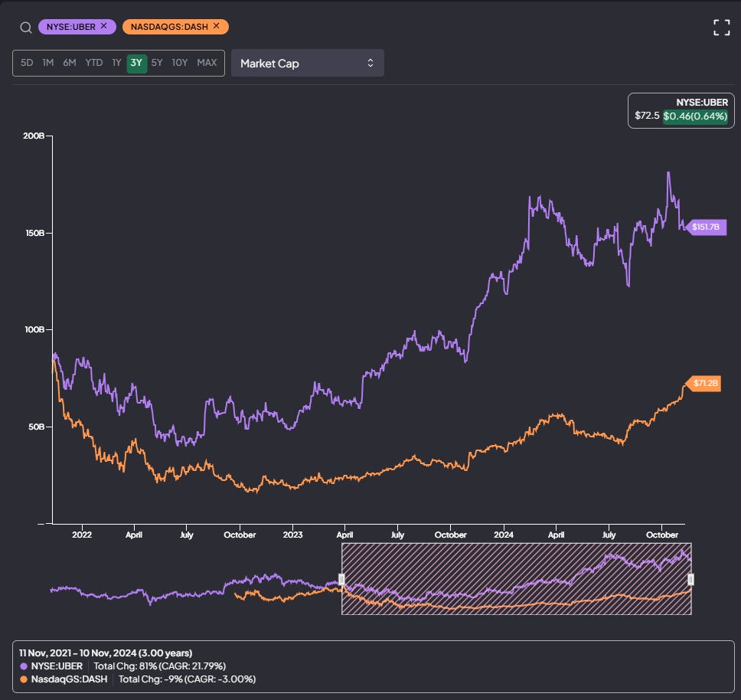Switch range to 1Y
741x700 pixels.
116,62
